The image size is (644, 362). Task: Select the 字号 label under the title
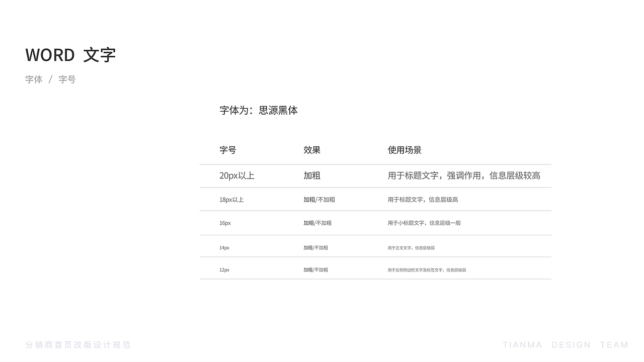[67, 79]
